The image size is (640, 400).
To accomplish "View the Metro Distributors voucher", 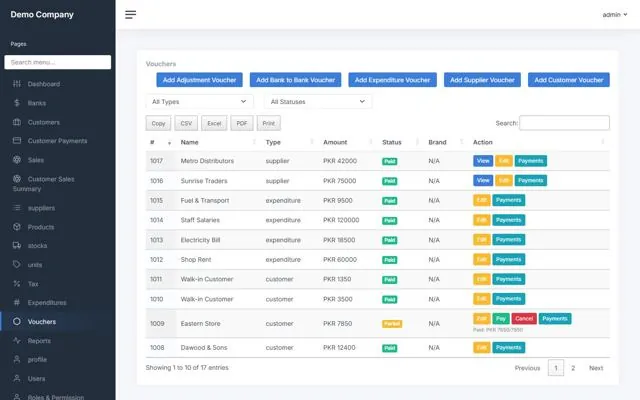I will coord(483,161).
